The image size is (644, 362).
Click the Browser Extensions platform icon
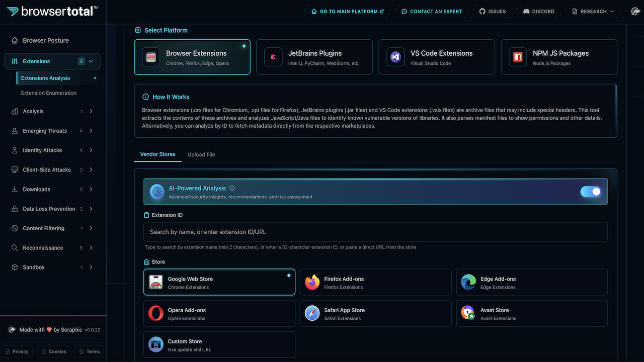151,57
